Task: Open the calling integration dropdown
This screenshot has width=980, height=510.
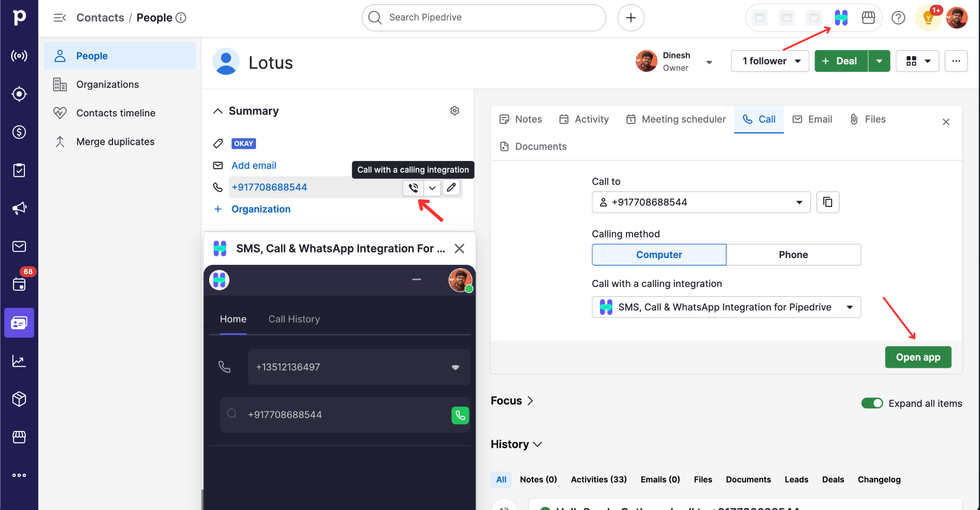Action: [726, 307]
